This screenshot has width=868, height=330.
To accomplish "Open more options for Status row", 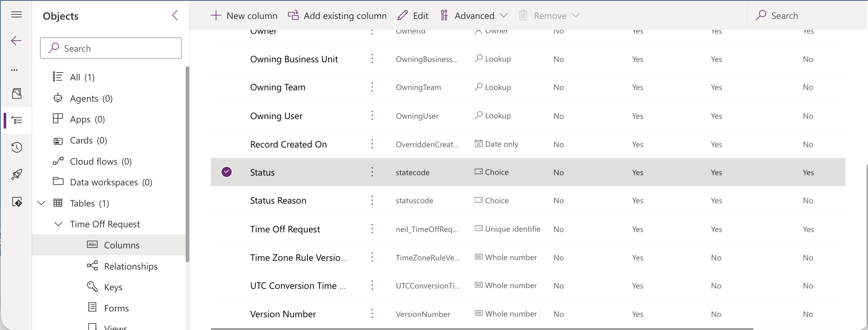I will (372, 172).
